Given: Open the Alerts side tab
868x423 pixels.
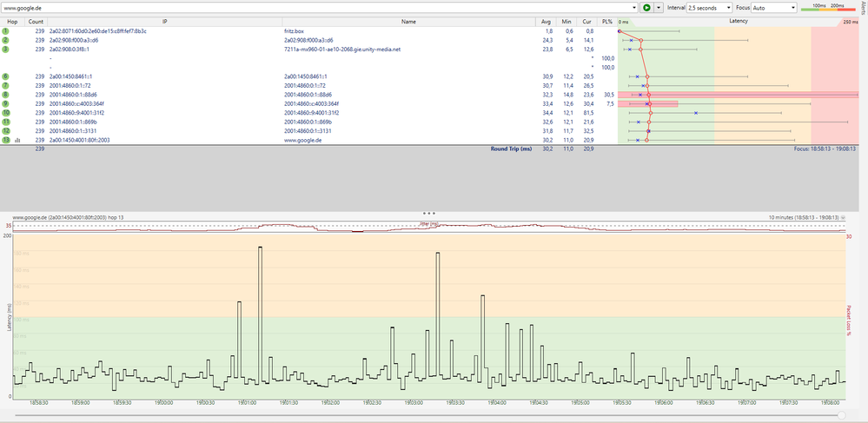Looking at the screenshot, I should (863, 9).
